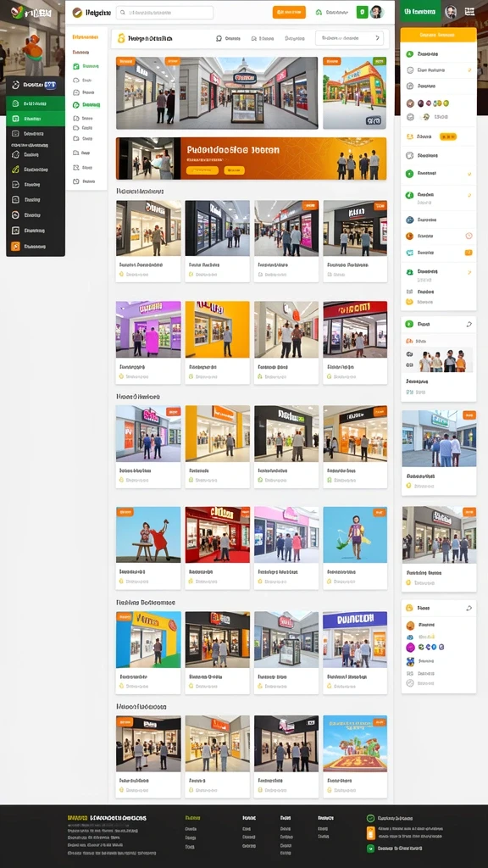
Task: Click the yellow circular icon beside the page title
Action: [x=121, y=38]
